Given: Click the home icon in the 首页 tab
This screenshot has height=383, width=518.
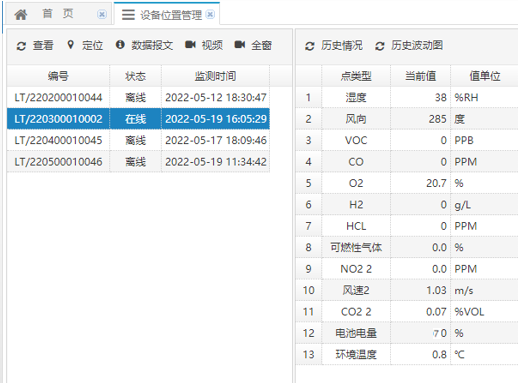Looking at the screenshot, I should tap(21, 14).
